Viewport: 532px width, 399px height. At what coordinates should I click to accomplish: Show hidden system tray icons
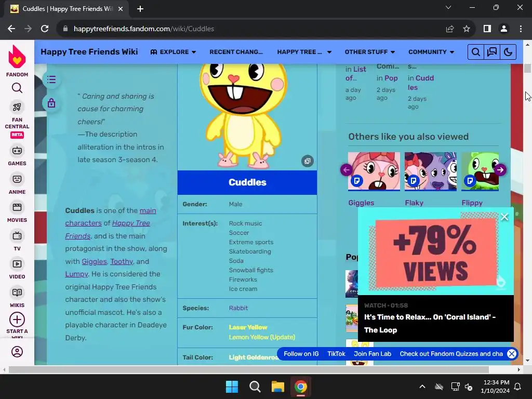(422, 387)
